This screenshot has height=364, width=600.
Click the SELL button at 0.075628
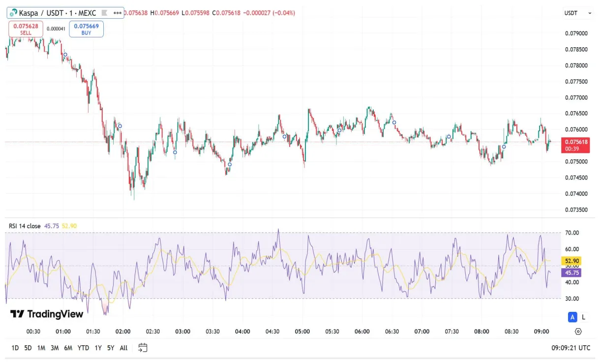[x=26, y=29]
